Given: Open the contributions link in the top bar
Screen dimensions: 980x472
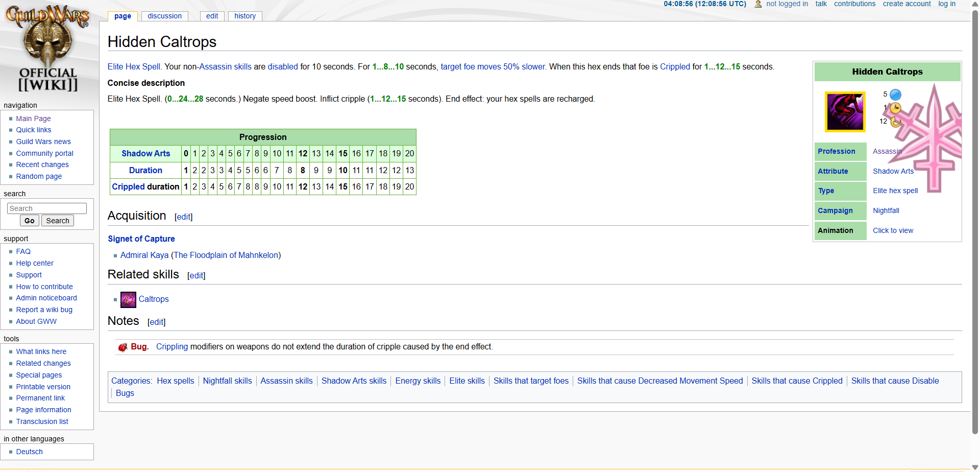Looking at the screenshot, I should coord(854,4).
